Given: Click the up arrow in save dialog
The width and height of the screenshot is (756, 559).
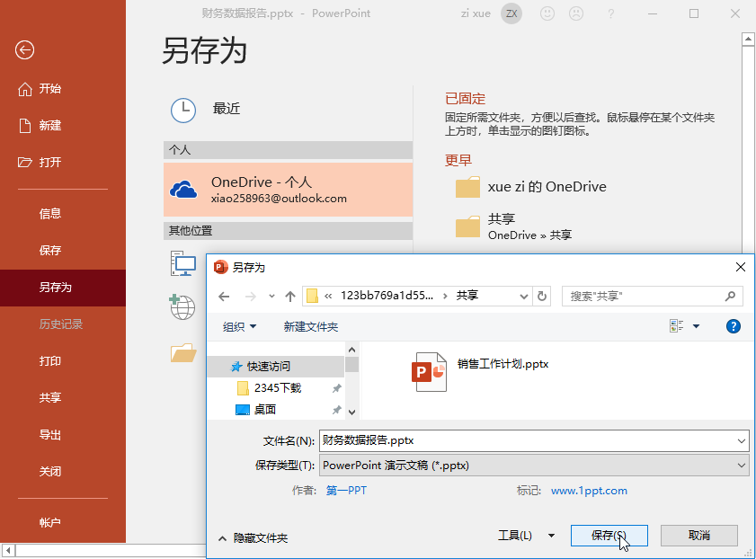Looking at the screenshot, I should point(289,297).
